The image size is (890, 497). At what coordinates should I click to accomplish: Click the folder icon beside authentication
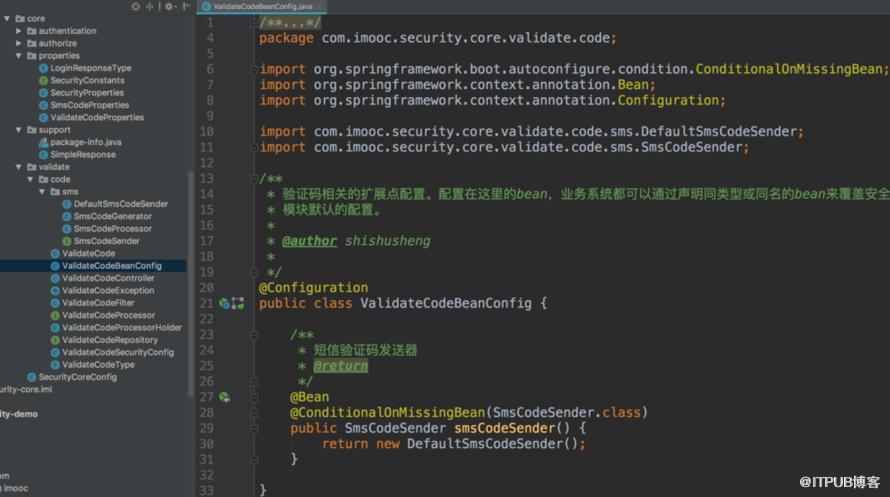[x=32, y=31]
